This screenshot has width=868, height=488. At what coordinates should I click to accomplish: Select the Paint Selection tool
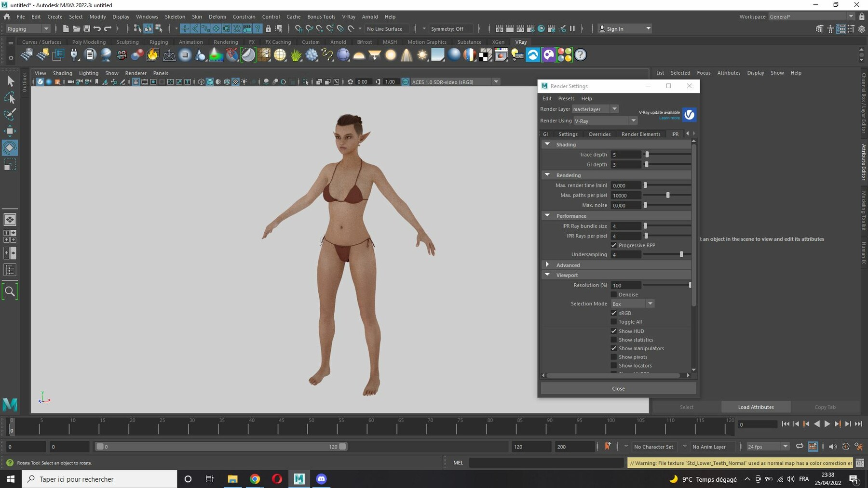10,114
